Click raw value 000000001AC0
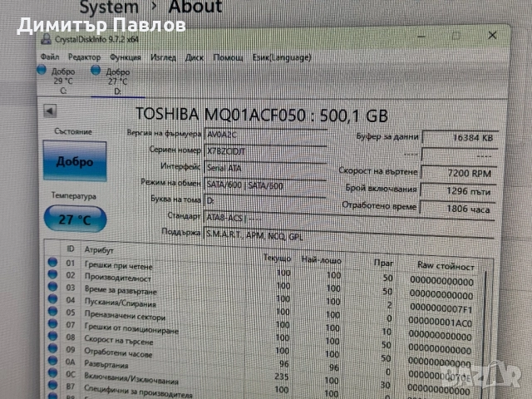Image resolution: width=532 pixels, height=399 pixels. point(440,323)
